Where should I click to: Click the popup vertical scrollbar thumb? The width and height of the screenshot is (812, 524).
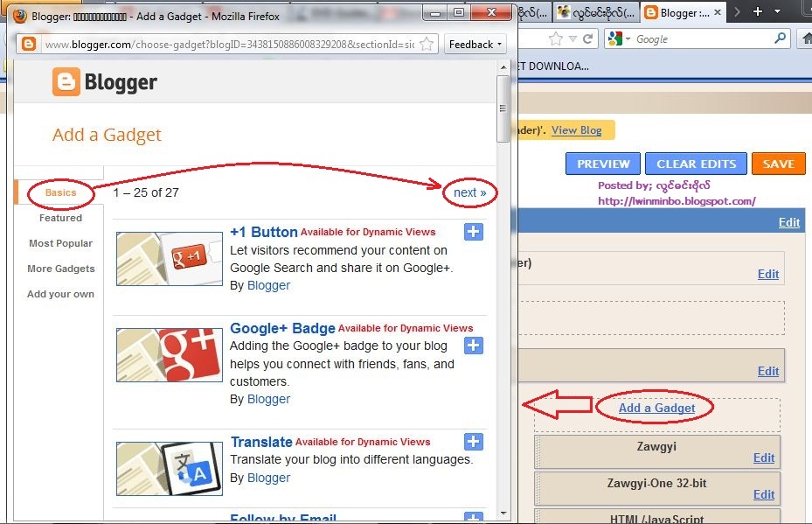pos(503,108)
